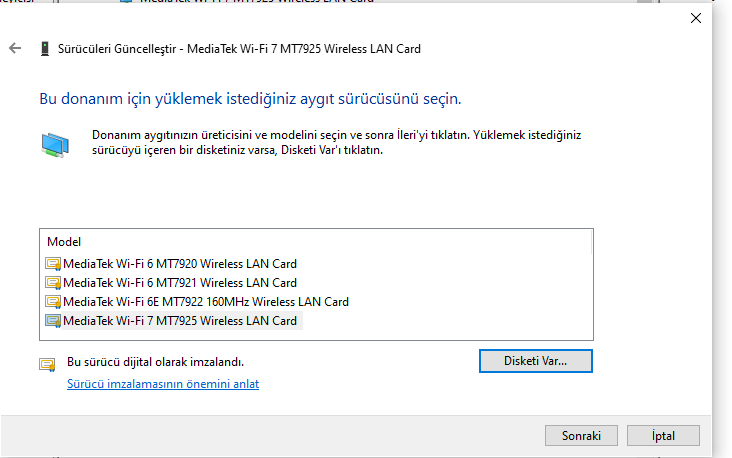Click the signed-driver certificate icon below the list
This screenshot has width=732, height=458.
[47, 365]
